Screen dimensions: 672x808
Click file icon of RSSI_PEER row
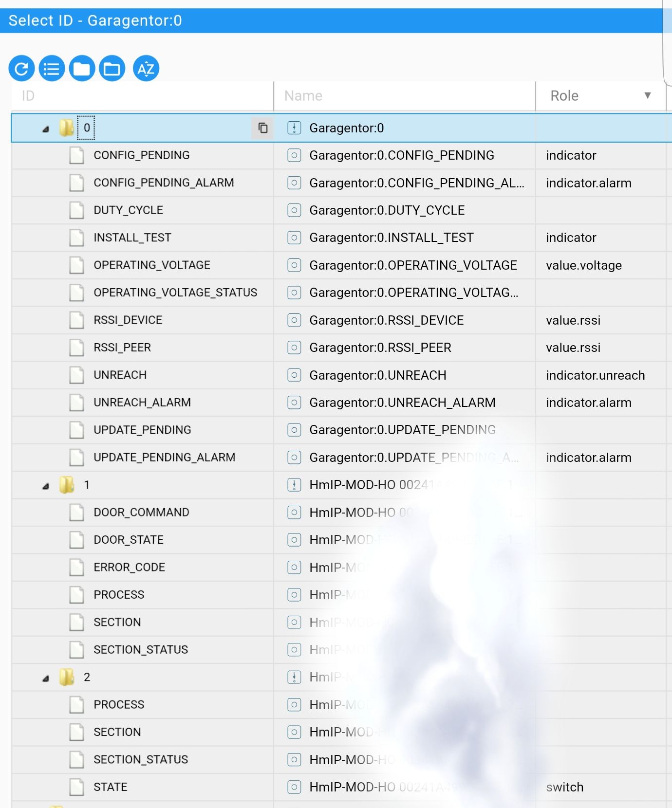click(x=76, y=348)
